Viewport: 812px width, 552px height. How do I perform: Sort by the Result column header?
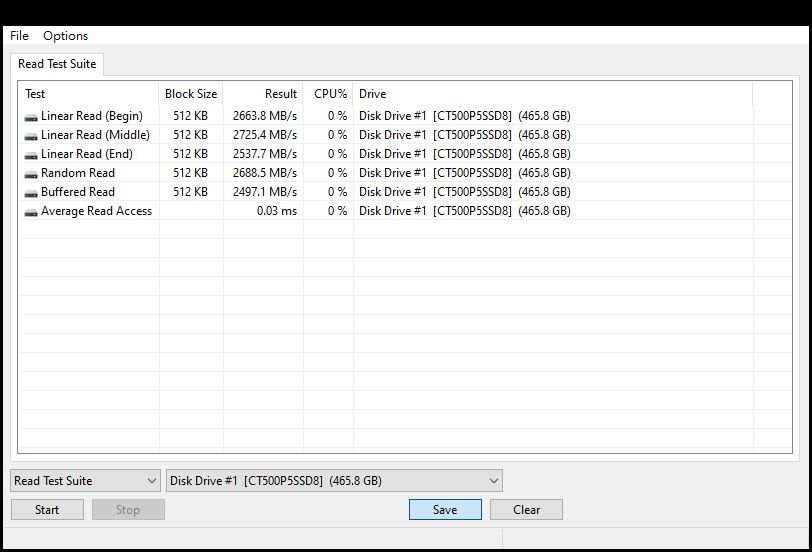264,94
